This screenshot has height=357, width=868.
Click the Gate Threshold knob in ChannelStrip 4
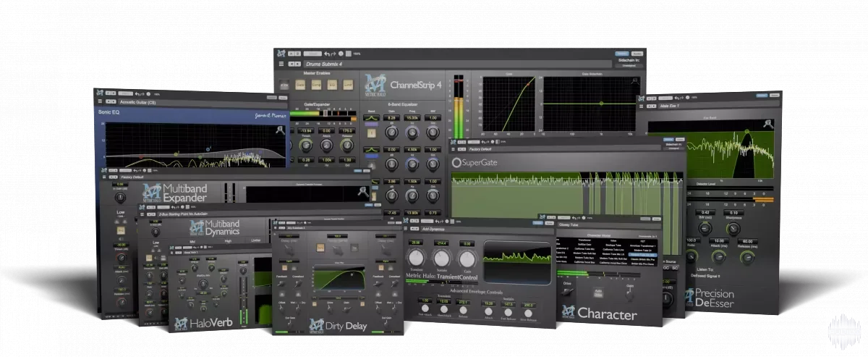[x=306, y=146]
